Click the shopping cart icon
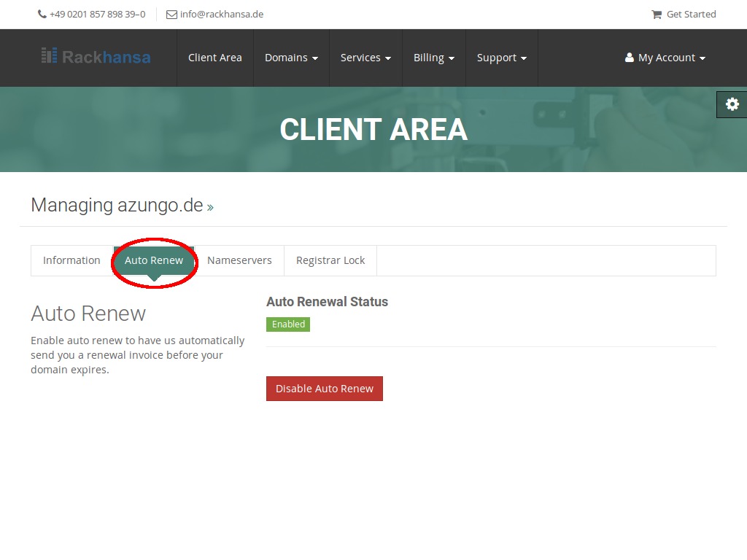 point(657,15)
